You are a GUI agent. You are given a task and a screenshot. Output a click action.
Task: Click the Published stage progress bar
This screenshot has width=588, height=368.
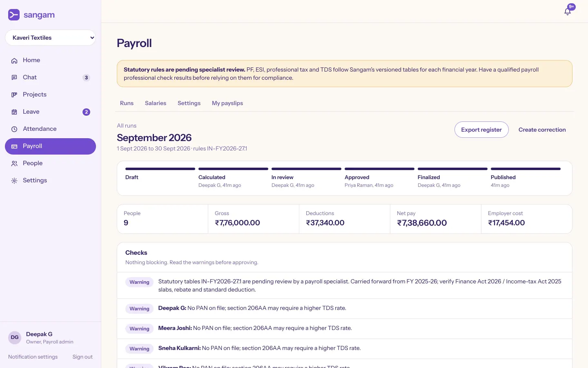click(526, 169)
